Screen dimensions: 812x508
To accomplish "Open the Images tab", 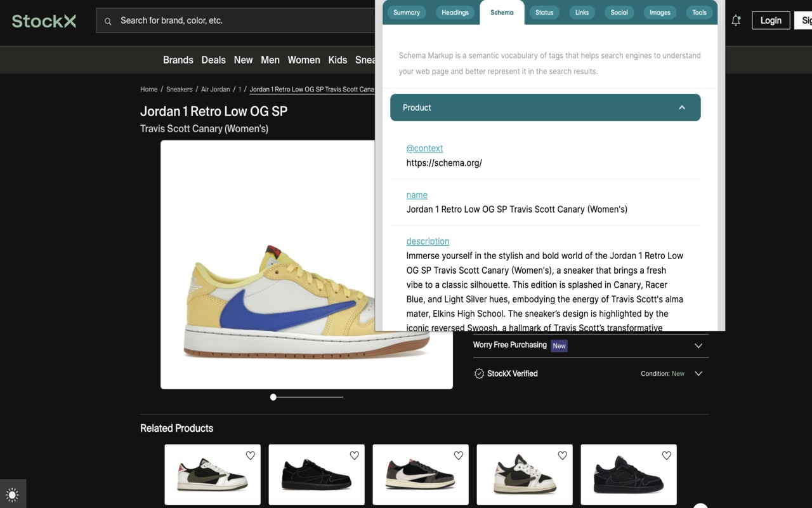I will coord(660,12).
